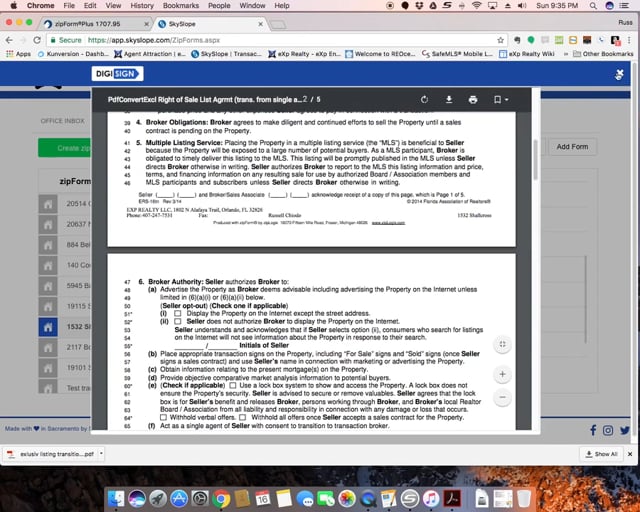Print the listing agreement PDF
640x512 pixels.
point(473,100)
